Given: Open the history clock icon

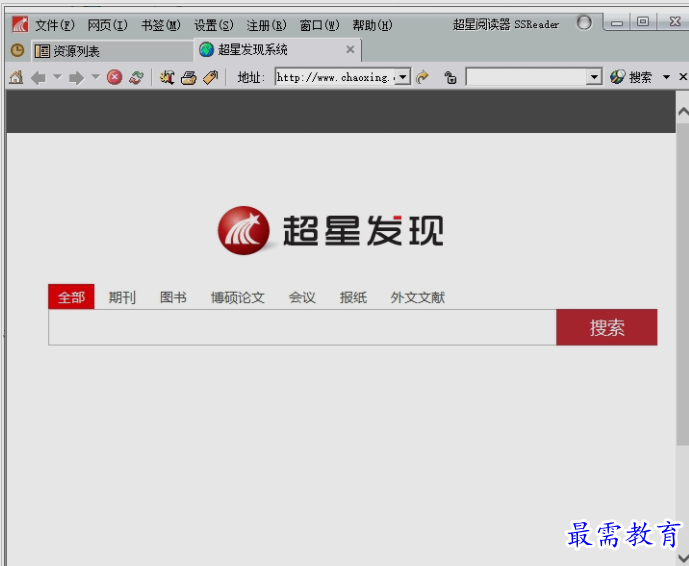Looking at the screenshot, I should click(x=17, y=51).
